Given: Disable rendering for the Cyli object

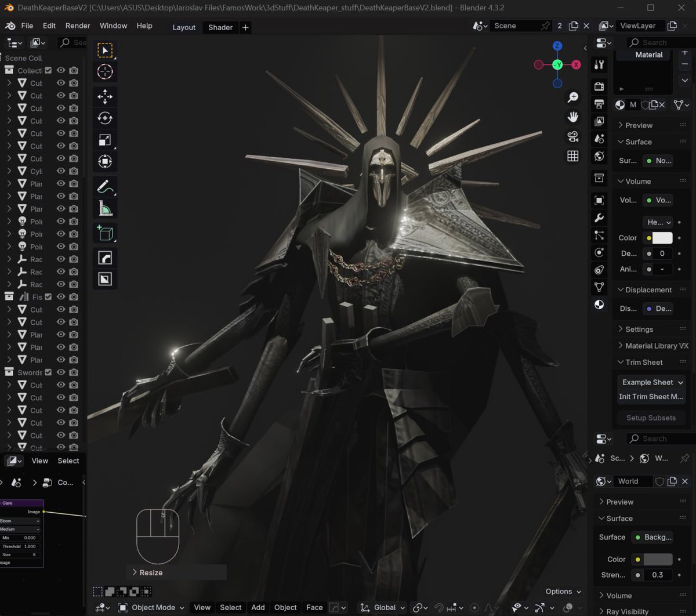Looking at the screenshot, I should click(74, 171).
